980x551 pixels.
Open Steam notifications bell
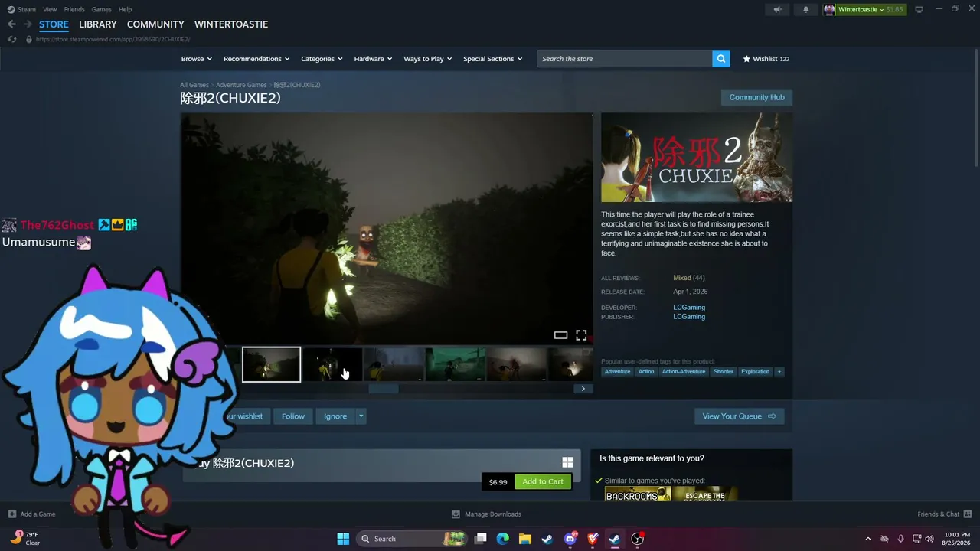click(x=805, y=9)
